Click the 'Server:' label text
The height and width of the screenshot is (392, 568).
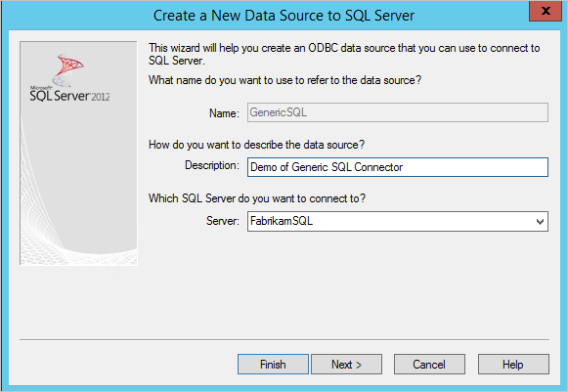223,221
